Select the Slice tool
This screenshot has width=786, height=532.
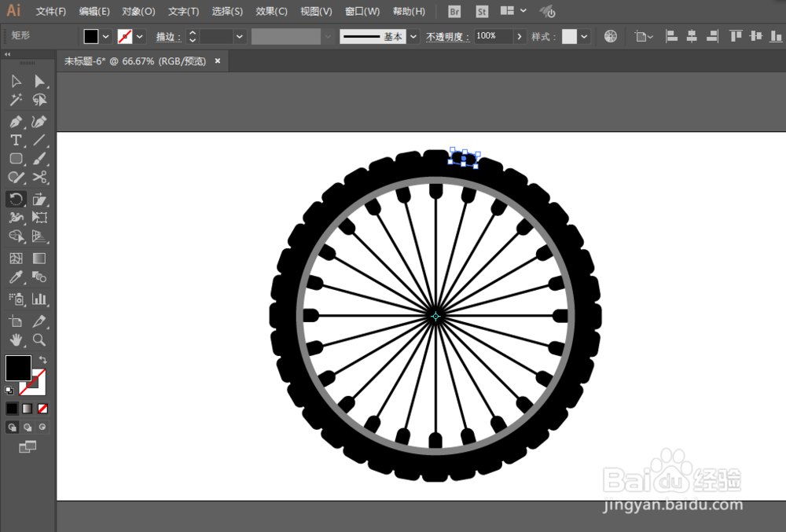[x=39, y=321]
